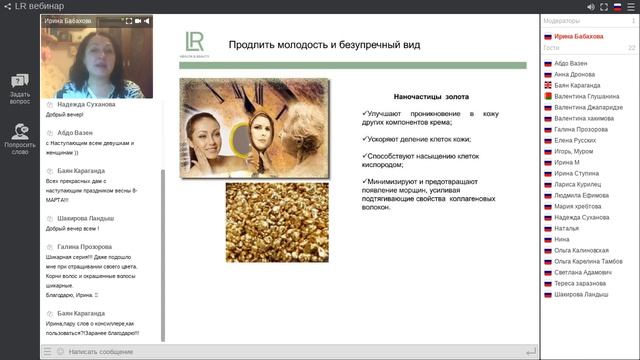Click the Попросить слово button
This screenshot has height=360, width=640.
click(x=20, y=139)
